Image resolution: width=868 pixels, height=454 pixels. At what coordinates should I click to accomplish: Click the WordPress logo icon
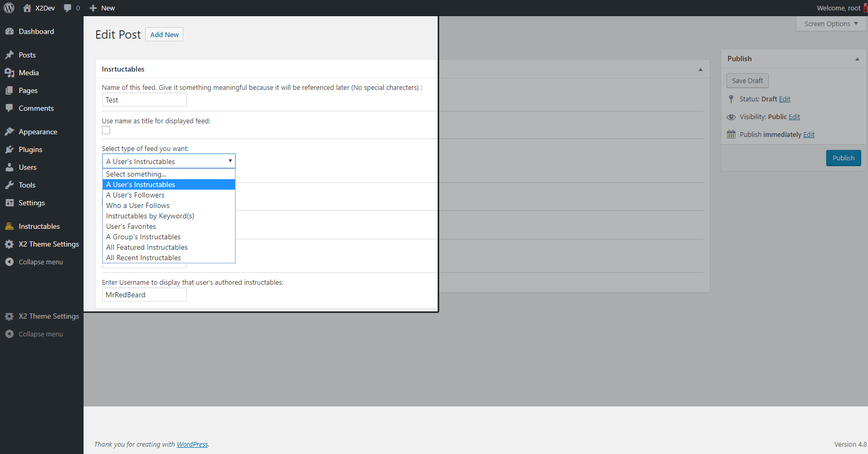pyautogui.click(x=9, y=8)
